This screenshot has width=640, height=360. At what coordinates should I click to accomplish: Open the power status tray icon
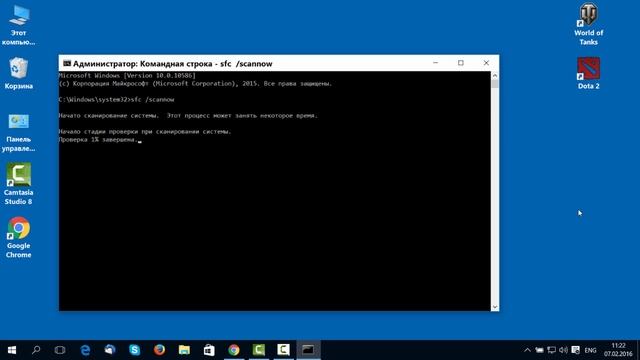[539, 350]
